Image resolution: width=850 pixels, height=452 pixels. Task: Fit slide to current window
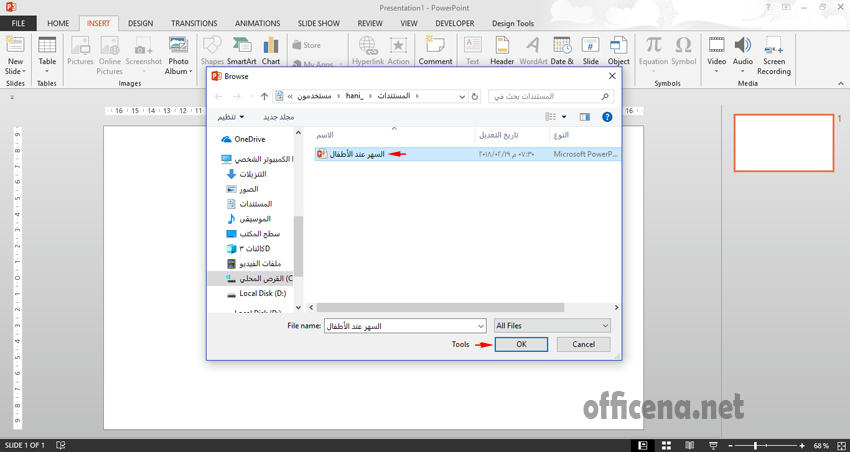point(839,445)
